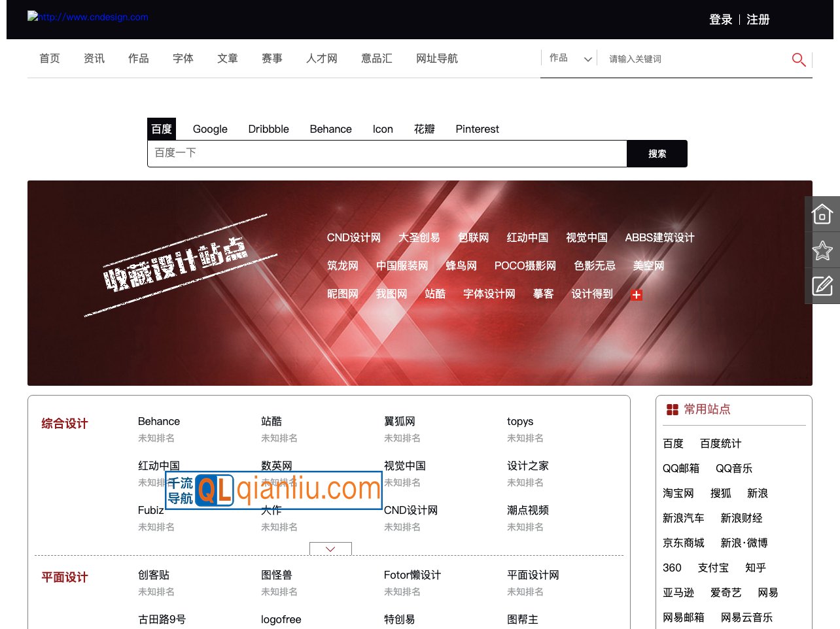
Task: Click the red magnifier search icon
Action: click(799, 59)
